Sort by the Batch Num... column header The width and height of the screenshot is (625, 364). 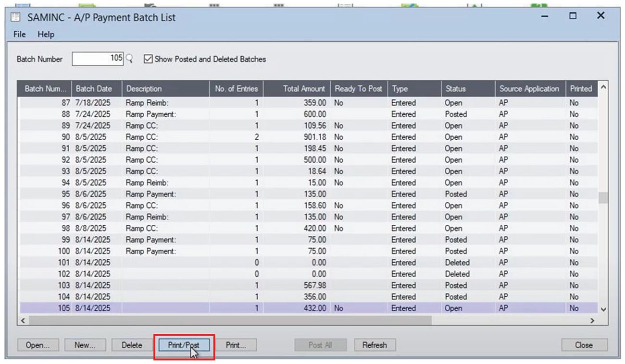(x=45, y=88)
